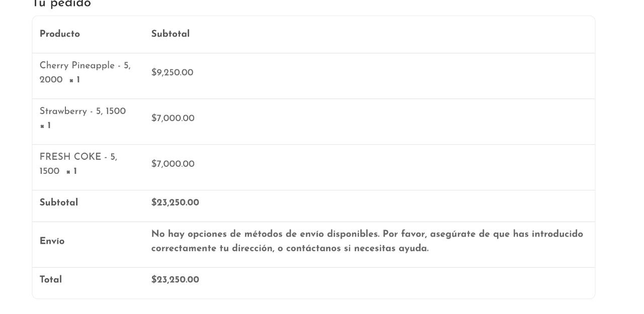Click the $23,250.00 total amount
The image size is (644, 314).
click(x=175, y=280)
